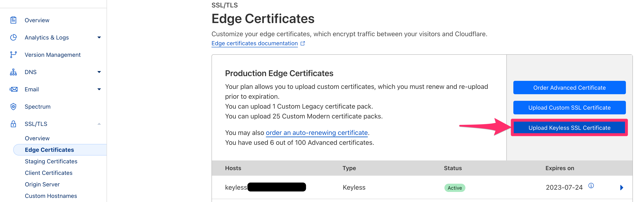Click Order Advanced Certificate button

click(569, 88)
